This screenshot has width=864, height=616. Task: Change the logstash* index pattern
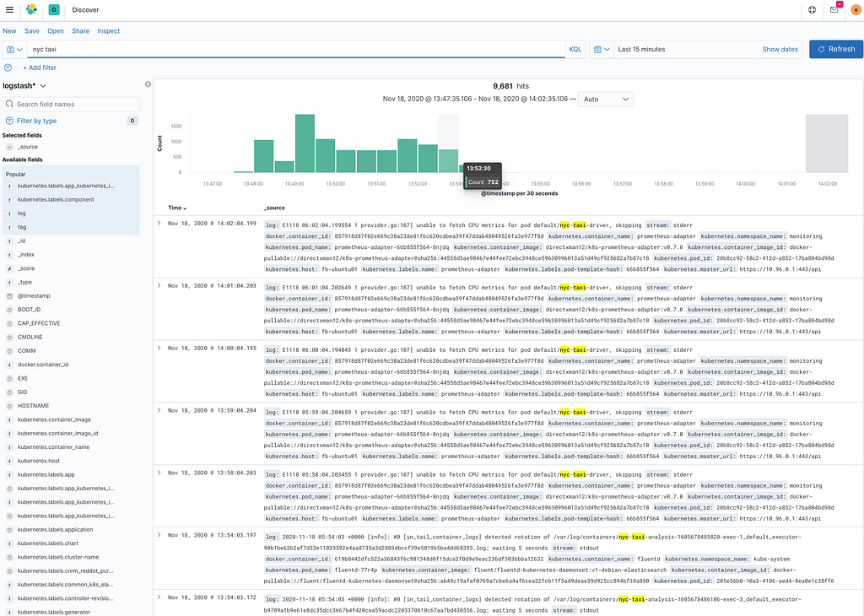click(x=24, y=86)
